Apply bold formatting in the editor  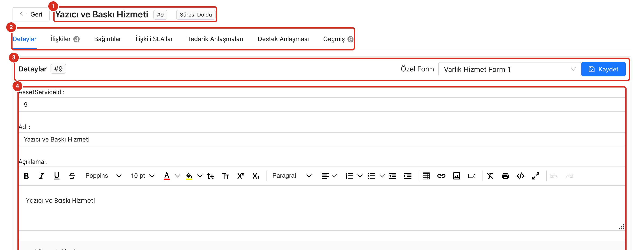click(x=26, y=176)
